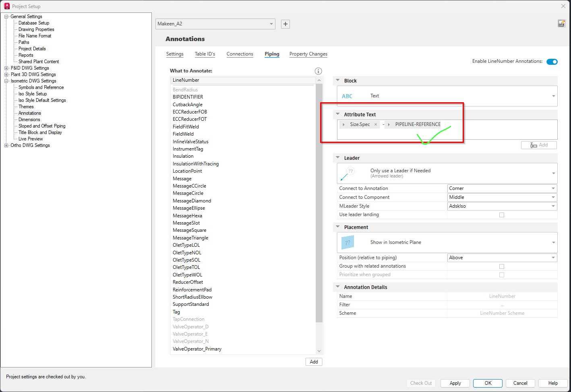Open the info tooltip beside What to Annotate
This screenshot has width=571, height=392.
point(318,71)
